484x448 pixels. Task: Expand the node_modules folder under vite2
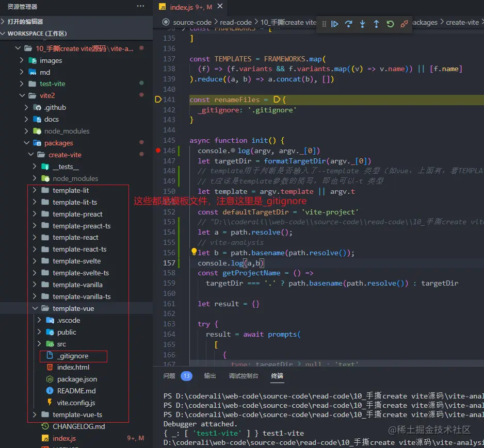click(x=67, y=131)
